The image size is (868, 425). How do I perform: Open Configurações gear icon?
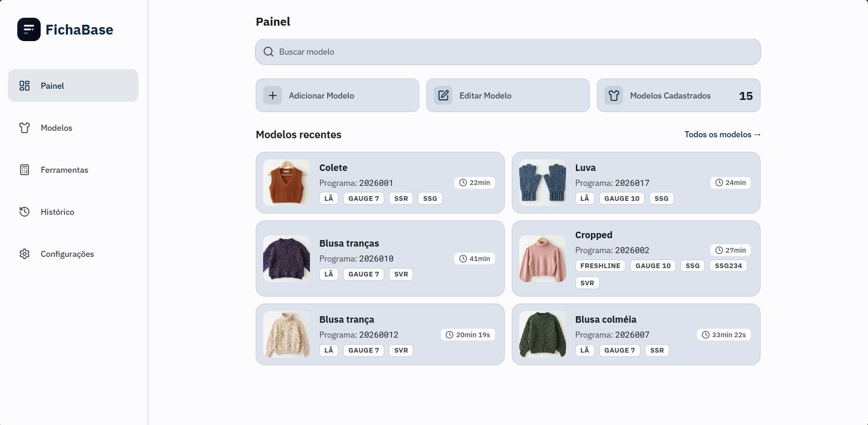(x=24, y=254)
